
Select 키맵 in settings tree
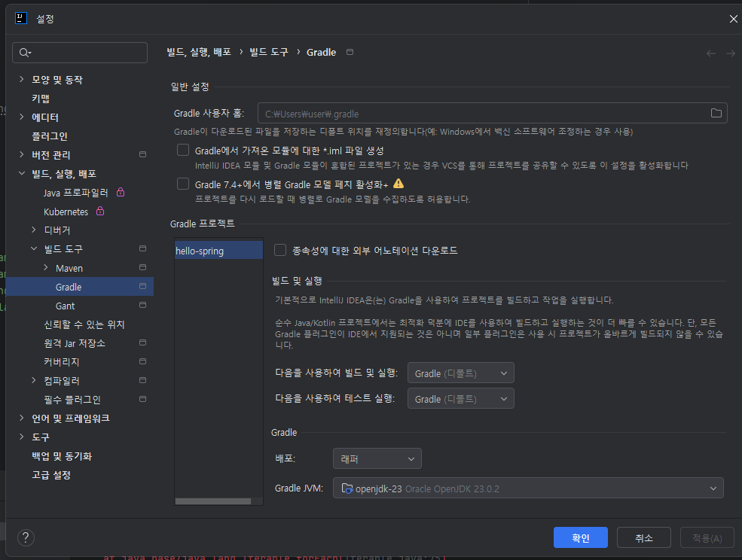click(41, 99)
